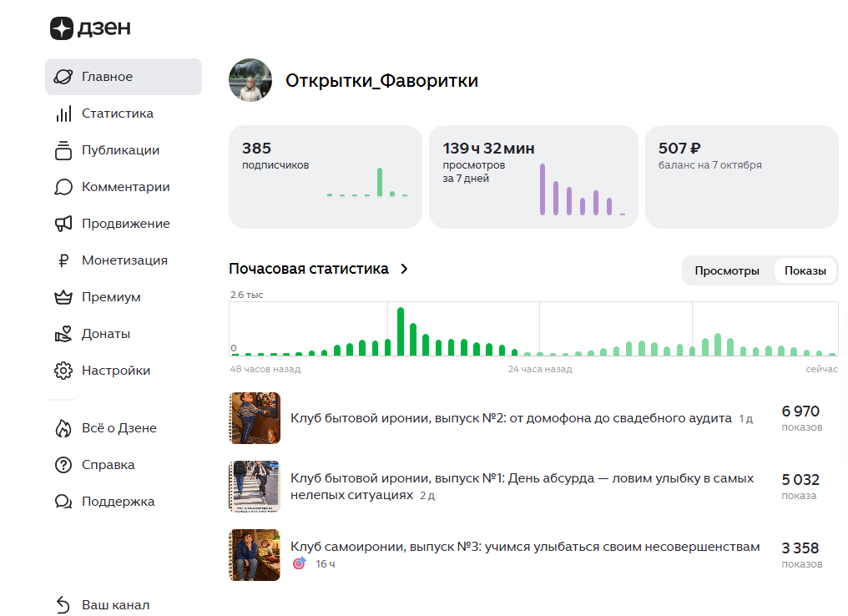Open thumbnail of выпуск №1 article

click(255, 486)
